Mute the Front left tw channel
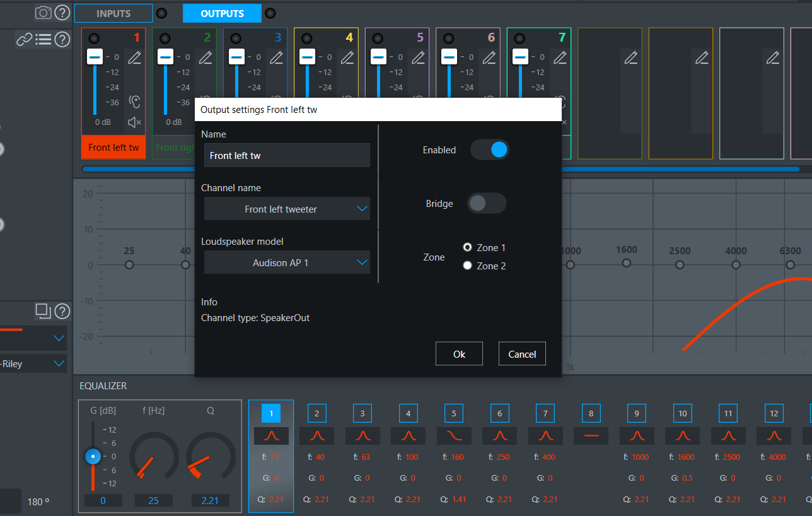This screenshot has width=812, height=516. click(x=133, y=122)
